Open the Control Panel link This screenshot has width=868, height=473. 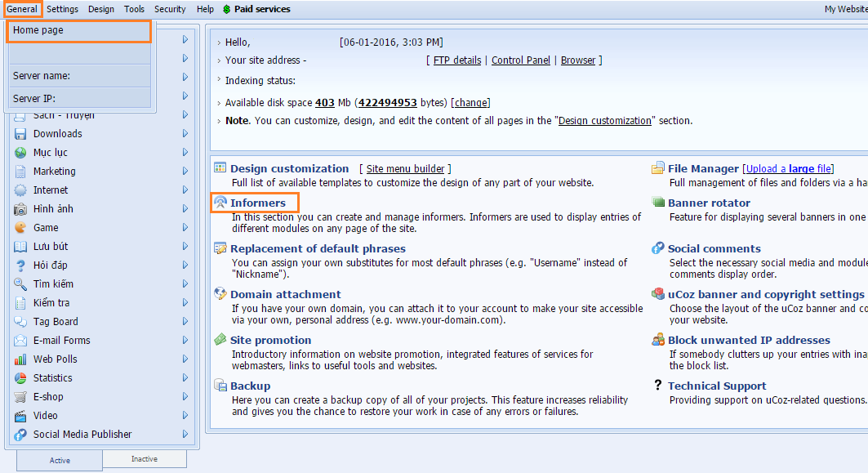point(521,60)
